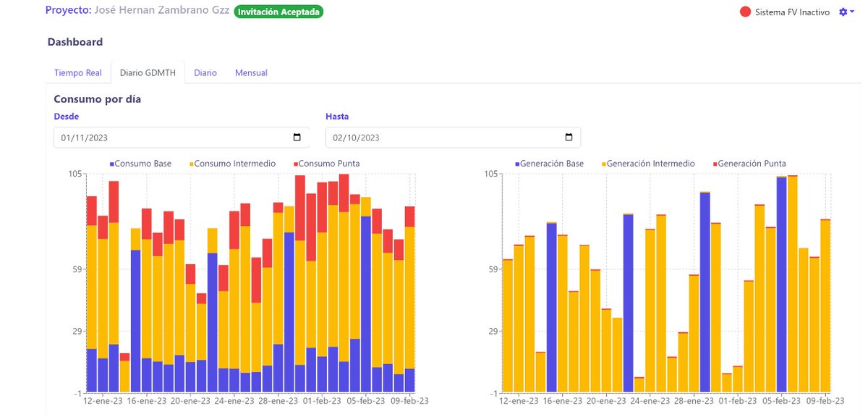Click the Sistema FV Inactivo label
Image resolution: width=868 pixels, height=417 pixels.
click(x=792, y=12)
